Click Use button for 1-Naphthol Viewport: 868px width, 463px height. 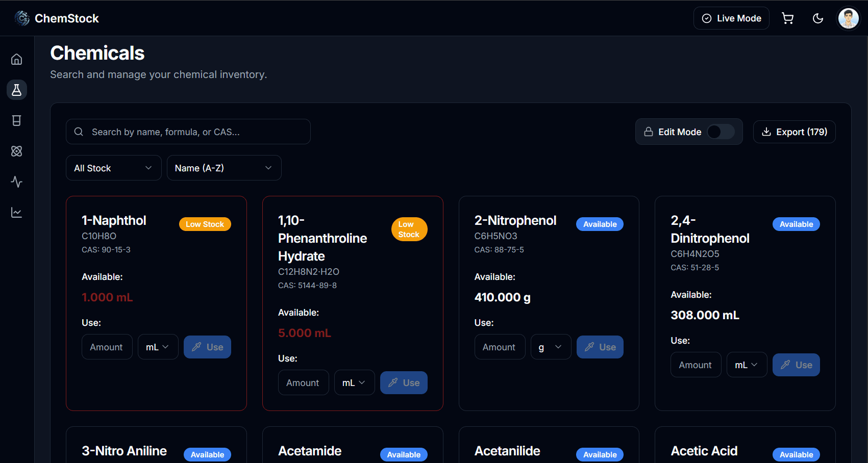(x=207, y=347)
